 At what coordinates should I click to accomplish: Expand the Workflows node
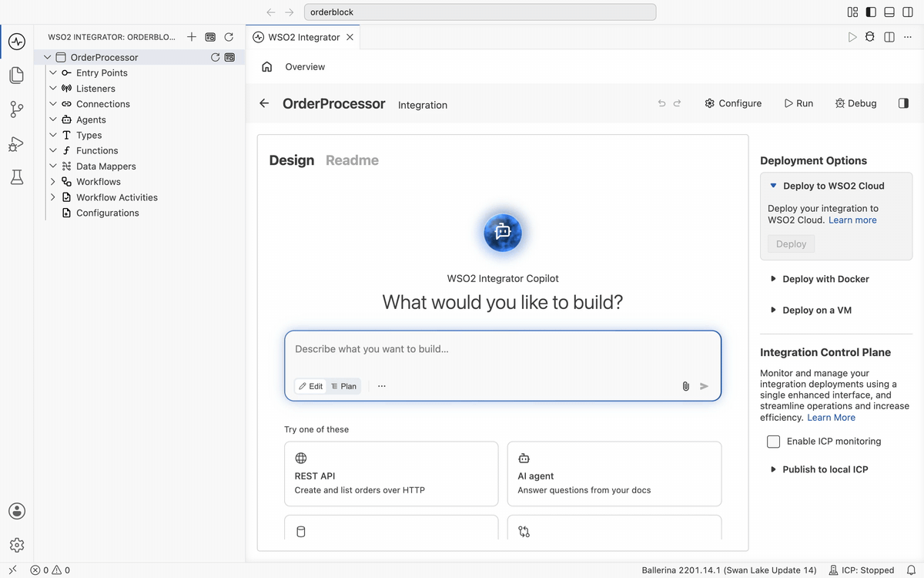(53, 182)
